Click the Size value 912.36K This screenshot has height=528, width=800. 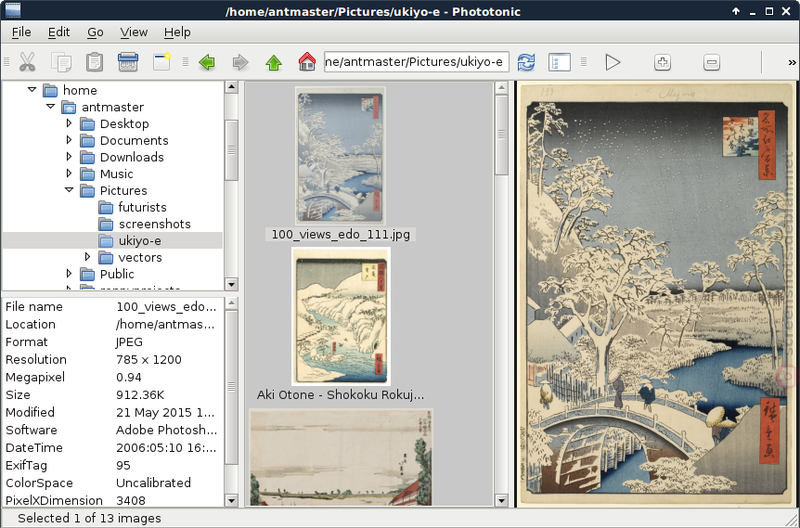(140, 395)
